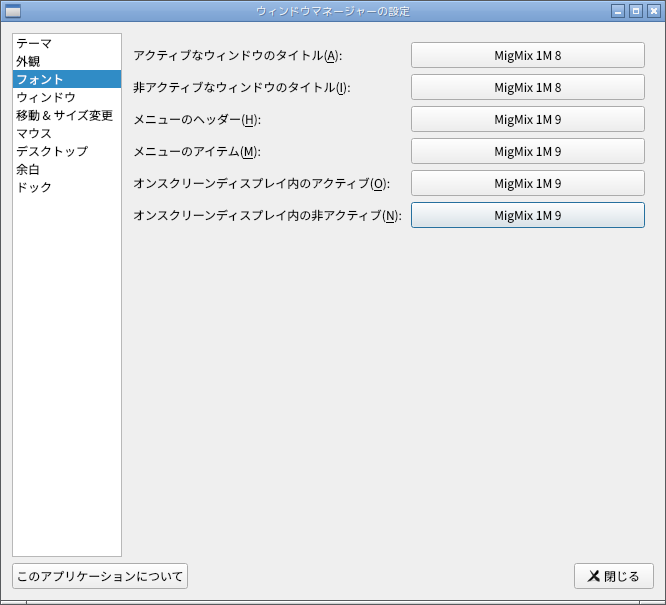Click the オンスクリーンディスプレイ内のアクティブ(O) label
Screen dimensions: 666x605
pyautogui.click(x=262, y=184)
